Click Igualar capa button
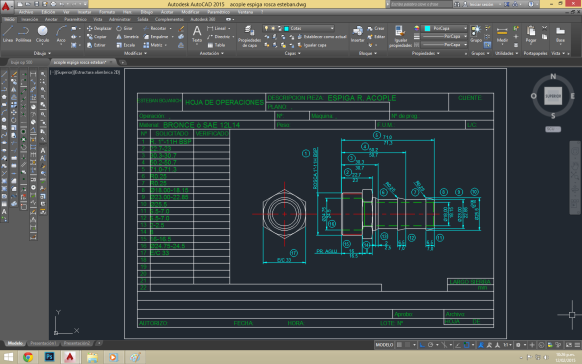The height and width of the screenshot is (364, 582). [x=312, y=45]
